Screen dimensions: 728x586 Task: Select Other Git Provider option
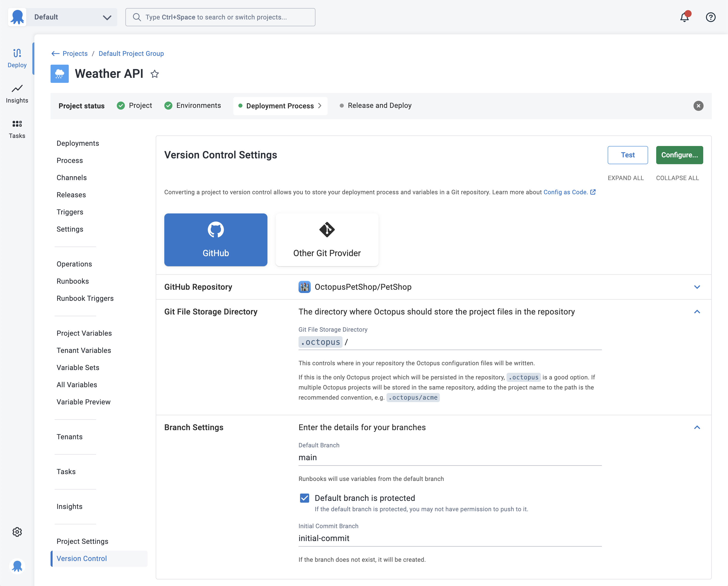pos(327,239)
